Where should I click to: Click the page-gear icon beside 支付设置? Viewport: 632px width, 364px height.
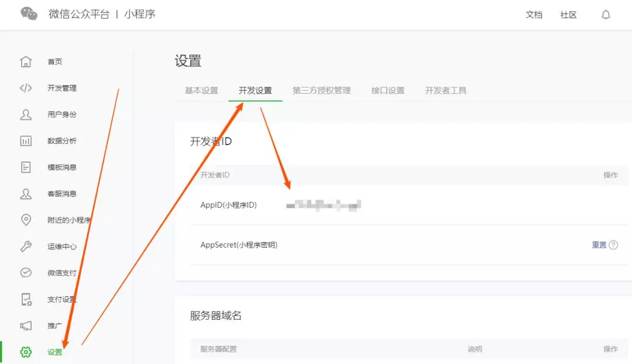26,300
